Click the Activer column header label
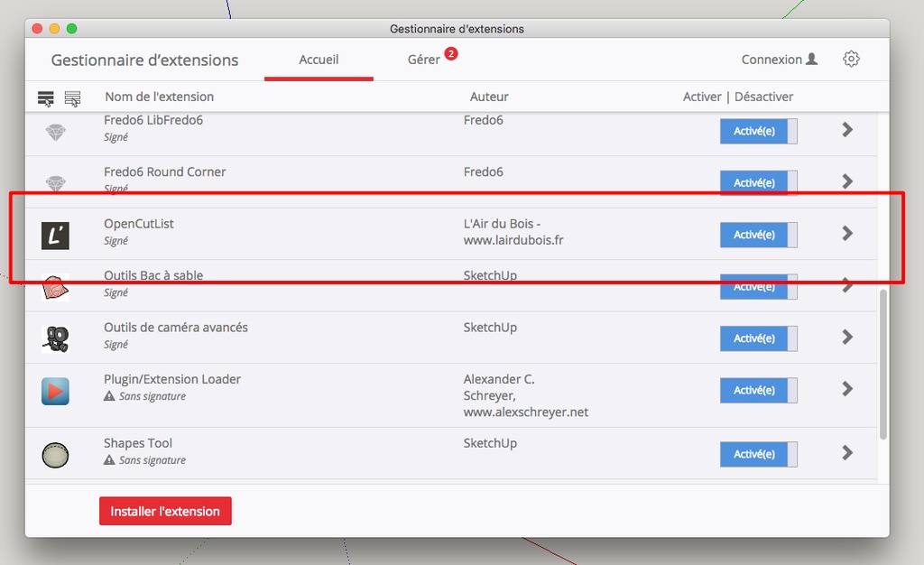Viewport: 924px width, 565px height. click(x=702, y=97)
